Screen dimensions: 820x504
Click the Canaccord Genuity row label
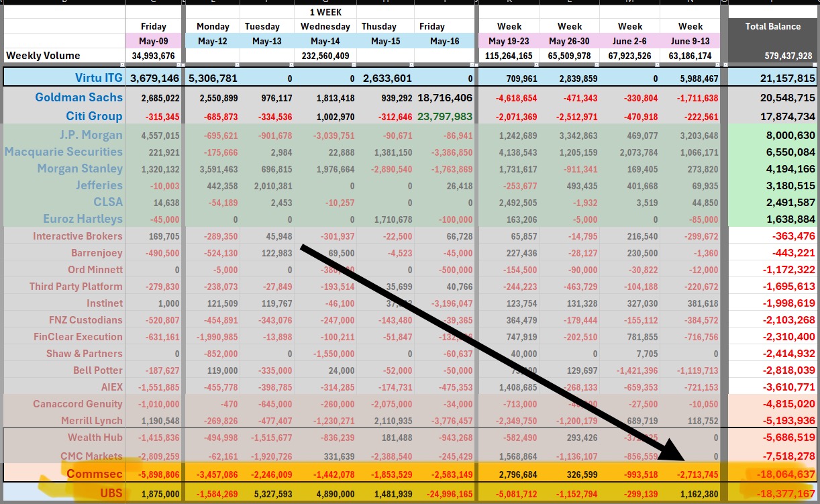(78, 404)
